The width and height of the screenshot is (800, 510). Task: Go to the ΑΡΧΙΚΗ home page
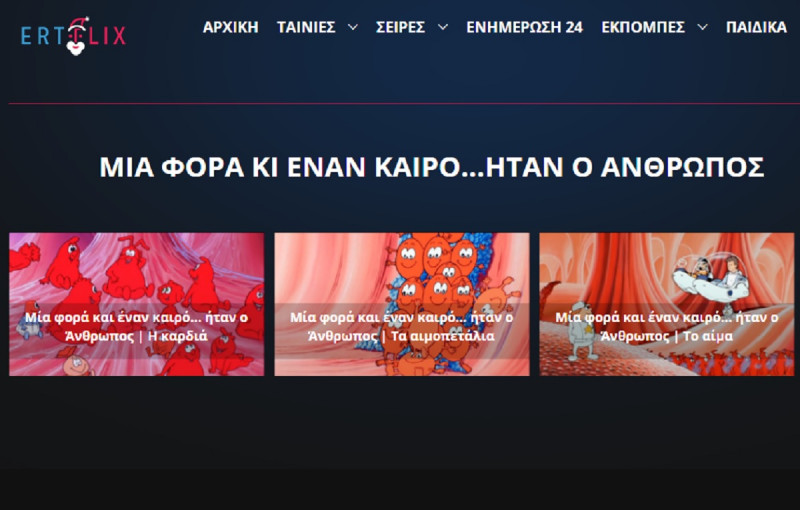pyautogui.click(x=230, y=27)
